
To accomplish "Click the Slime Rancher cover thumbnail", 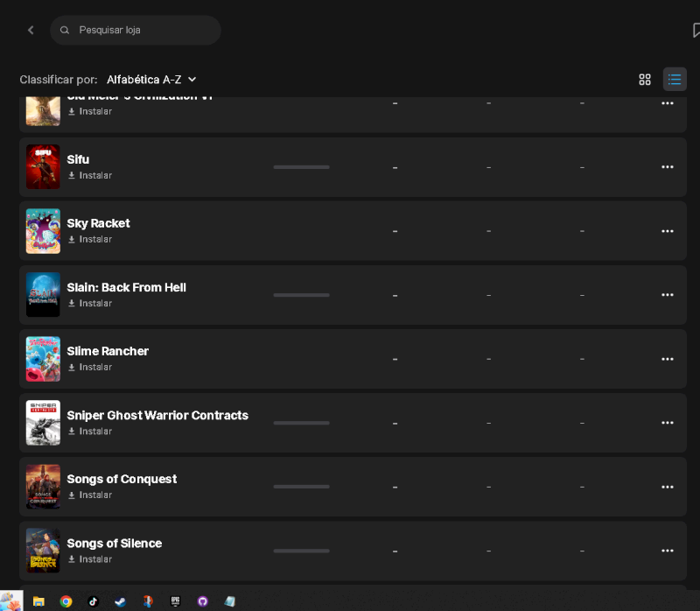I will [43, 359].
